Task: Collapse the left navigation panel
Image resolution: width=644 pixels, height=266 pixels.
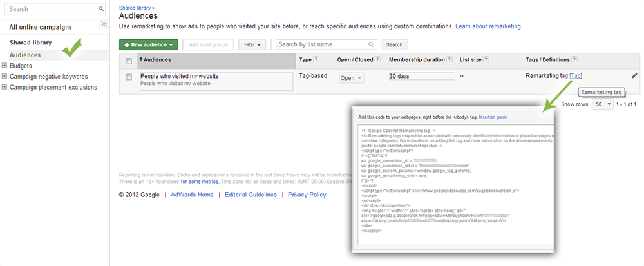Action: click(103, 24)
